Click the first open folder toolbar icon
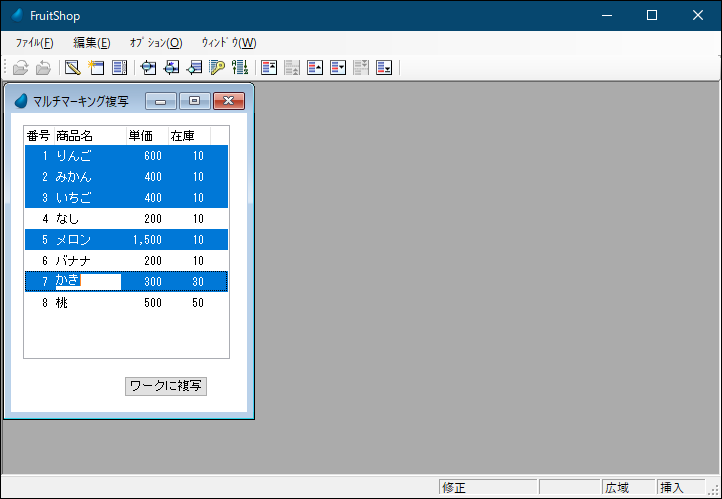The width and height of the screenshot is (722, 499). click(x=20, y=68)
